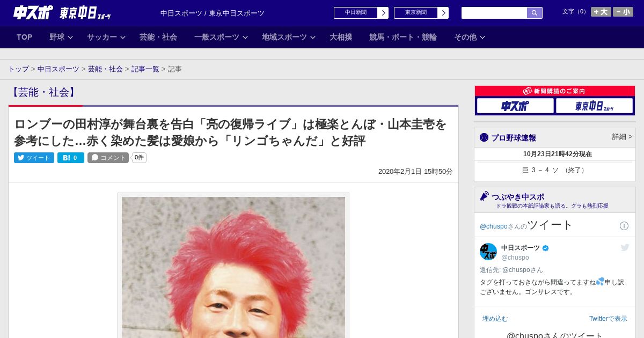Open the 野球 menu

click(57, 37)
